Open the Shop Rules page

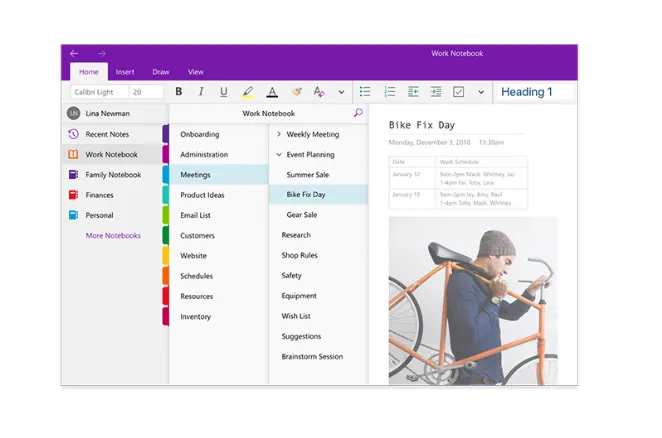tap(319, 255)
